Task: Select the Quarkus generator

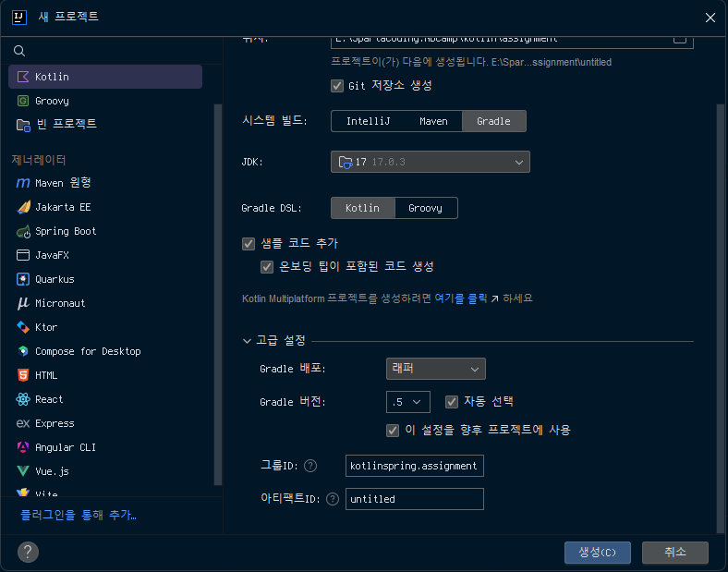Action: coord(55,279)
